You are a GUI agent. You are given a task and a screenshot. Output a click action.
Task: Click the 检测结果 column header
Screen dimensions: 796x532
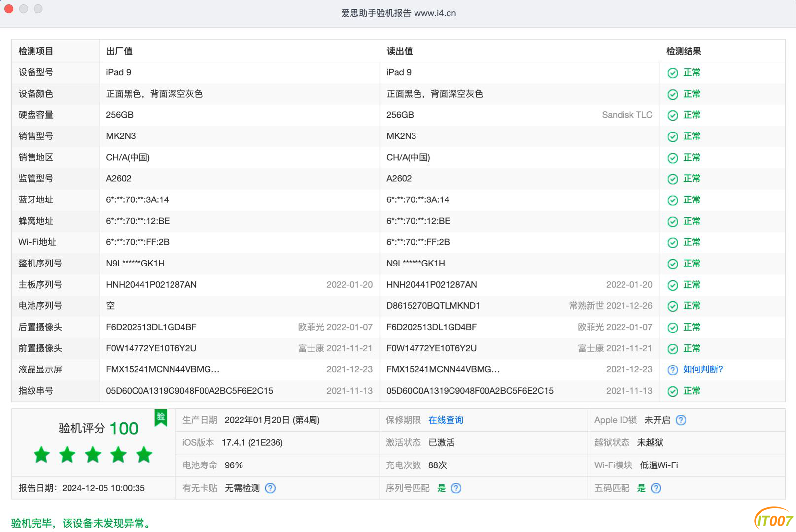tap(684, 51)
